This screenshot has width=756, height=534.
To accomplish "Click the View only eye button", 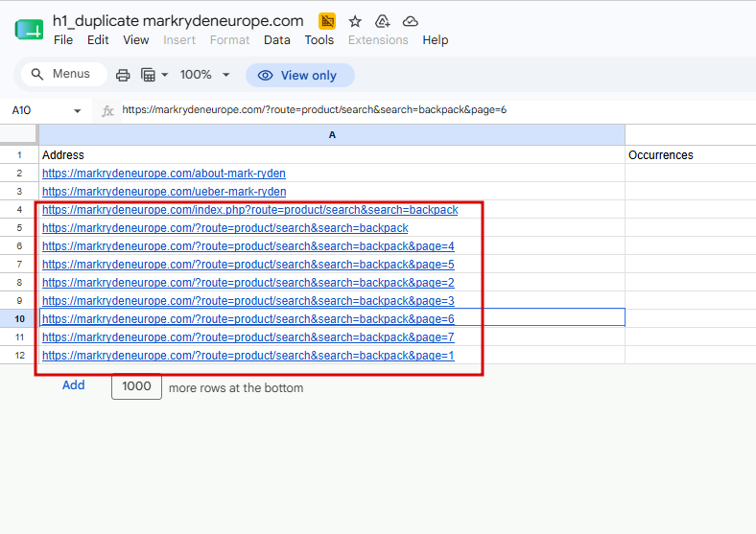I will [300, 75].
